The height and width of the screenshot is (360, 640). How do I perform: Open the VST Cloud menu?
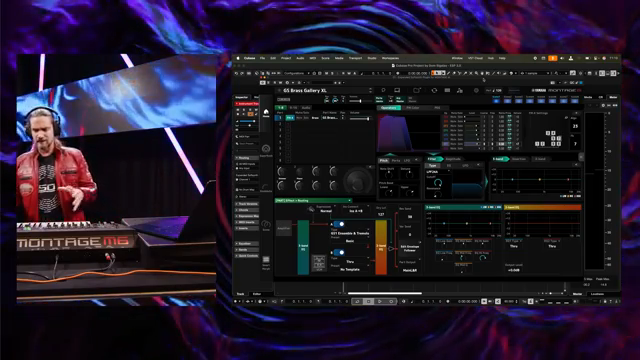[475, 58]
